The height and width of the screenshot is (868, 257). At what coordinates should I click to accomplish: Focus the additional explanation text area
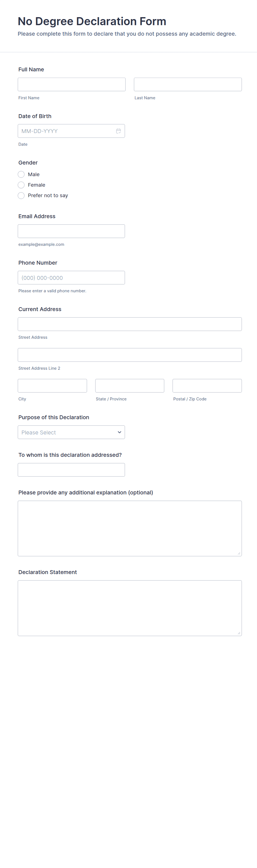[130, 528]
